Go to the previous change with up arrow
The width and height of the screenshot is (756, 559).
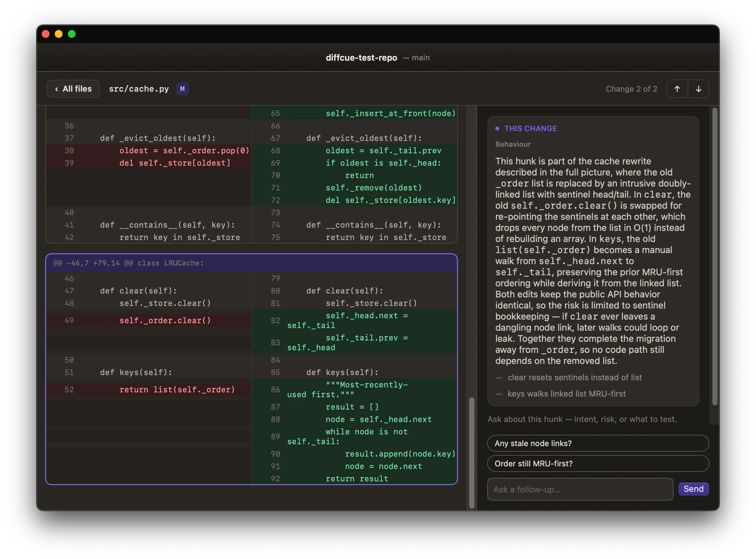pyautogui.click(x=677, y=89)
